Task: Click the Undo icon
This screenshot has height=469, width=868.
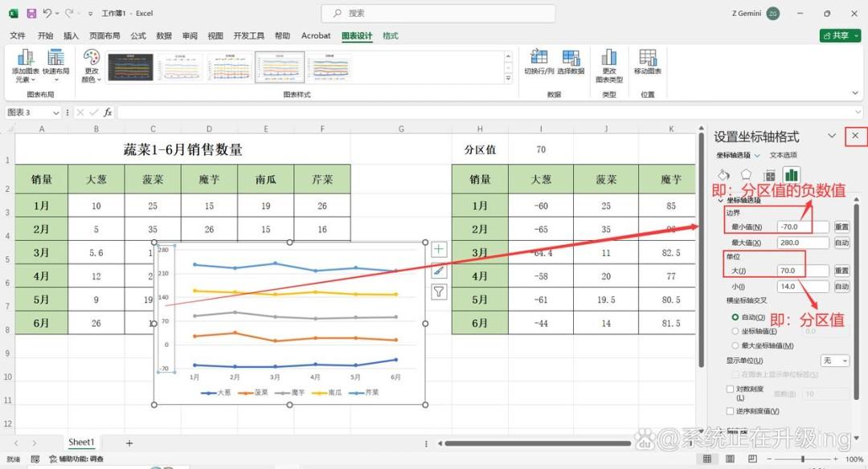Action: (47, 14)
